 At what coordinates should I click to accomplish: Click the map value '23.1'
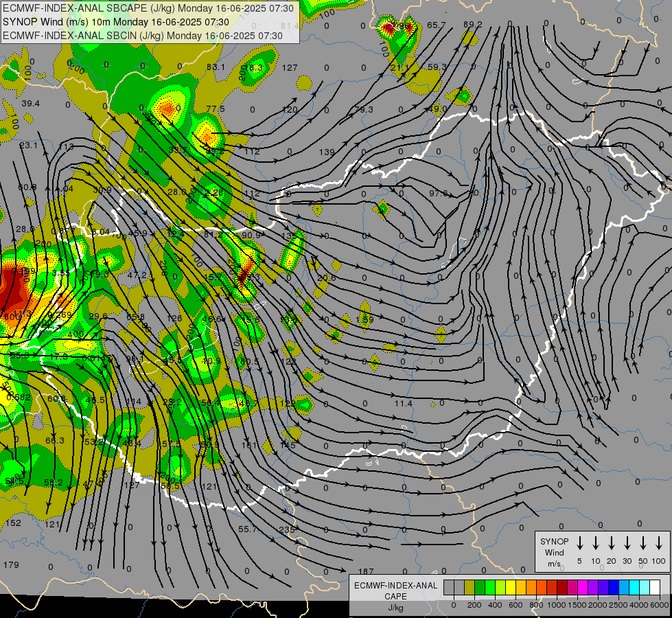29,146
